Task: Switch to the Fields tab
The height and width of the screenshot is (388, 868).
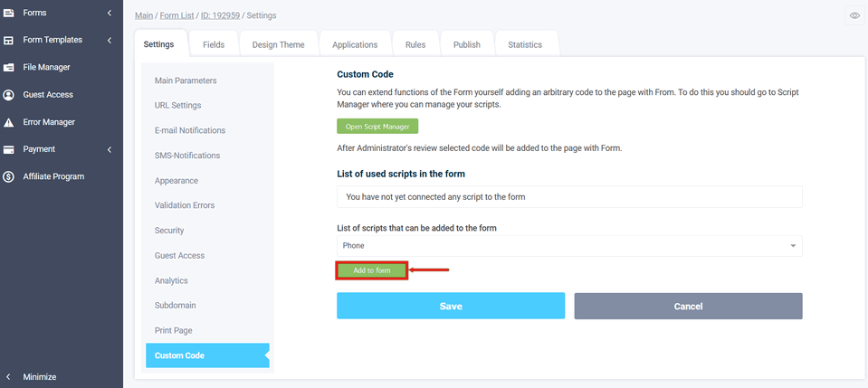Action: pyautogui.click(x=214, y=45)
